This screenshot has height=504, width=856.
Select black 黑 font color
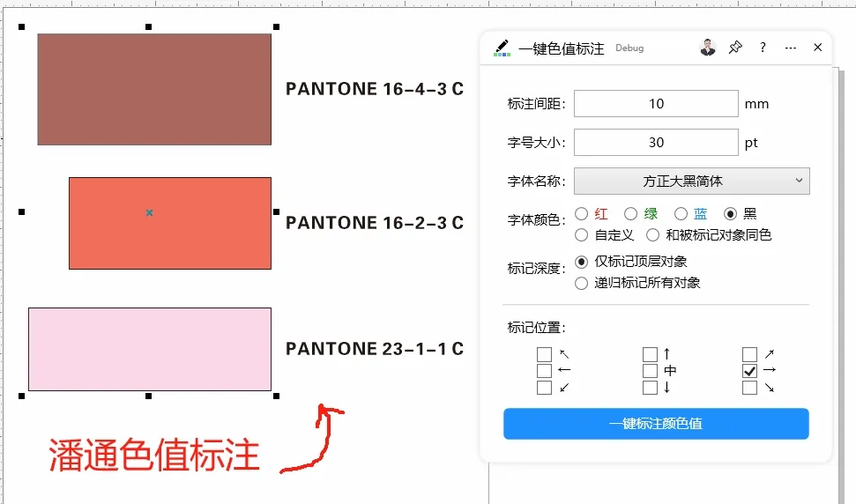coord(731,214)
